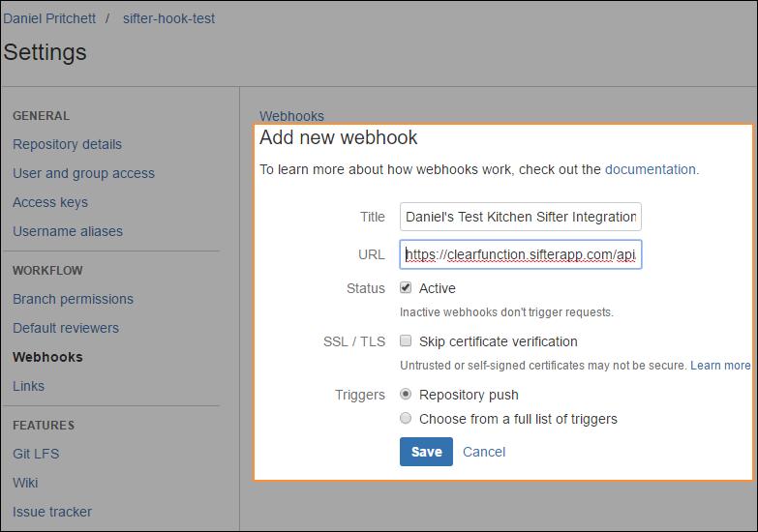This screenshot has width=758, height=532.
Task: Open Git LFS settings
Action: tap(36, 454)
